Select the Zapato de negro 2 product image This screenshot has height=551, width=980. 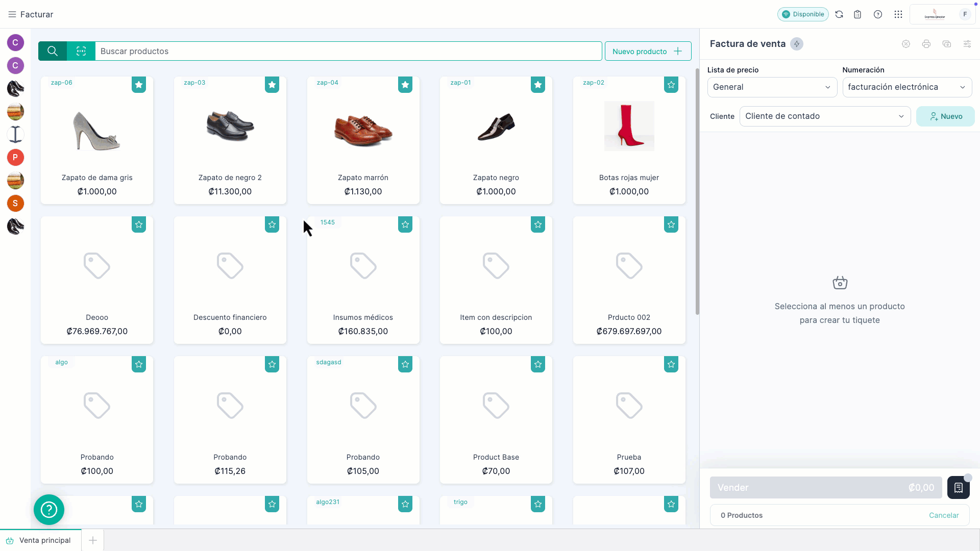click(x=230, y=126)
